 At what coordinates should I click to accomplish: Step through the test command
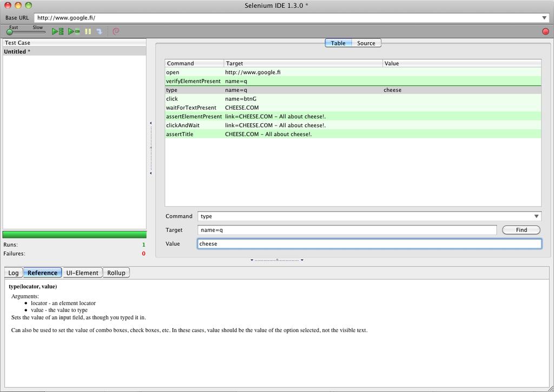pos(100,31)
